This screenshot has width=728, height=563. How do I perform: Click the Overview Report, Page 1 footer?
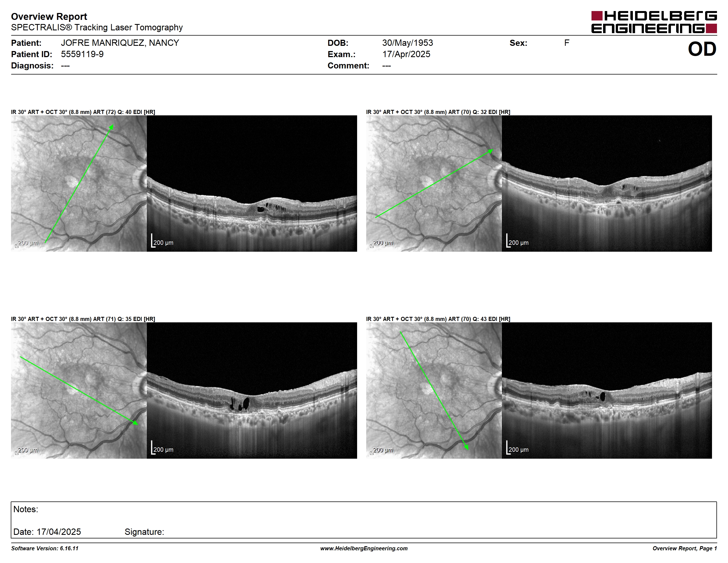[x=684, y=548]
